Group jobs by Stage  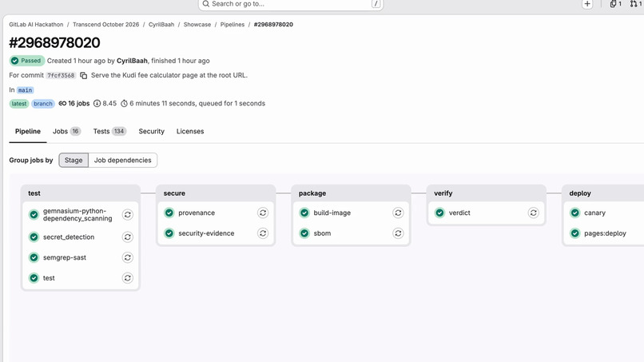coord(74,161)
